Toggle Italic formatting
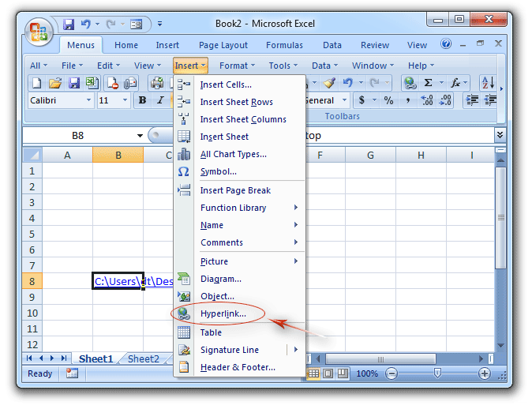Viewport: 532px width, 409px height. coord(160,100)
